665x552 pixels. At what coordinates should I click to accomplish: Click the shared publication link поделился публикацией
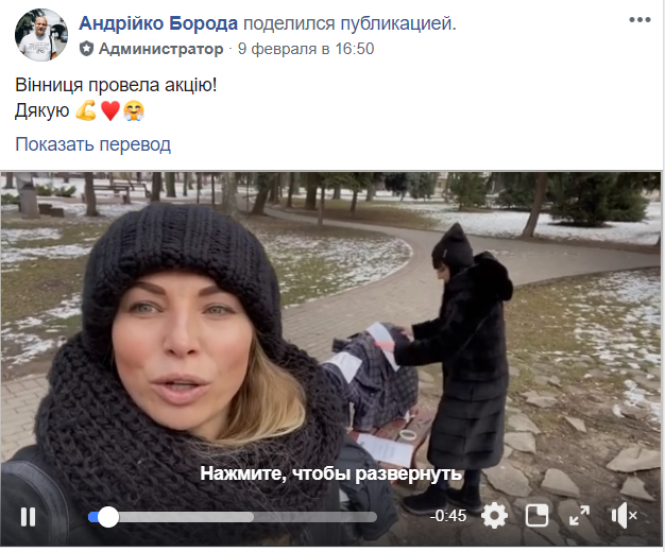click(x=349, y=23)
